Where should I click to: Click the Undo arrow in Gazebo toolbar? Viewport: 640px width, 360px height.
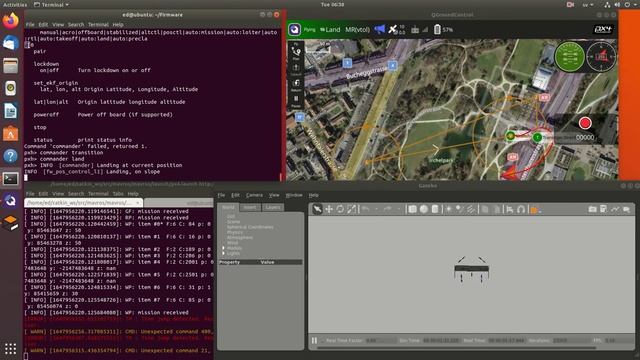(366, 209)
